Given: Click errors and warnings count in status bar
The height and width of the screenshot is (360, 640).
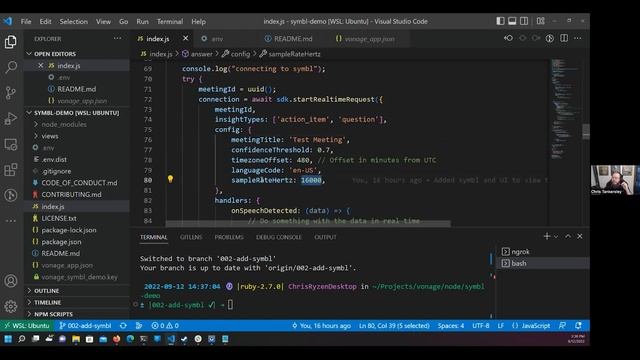Looking at the screenshot, I should (165, 326).
